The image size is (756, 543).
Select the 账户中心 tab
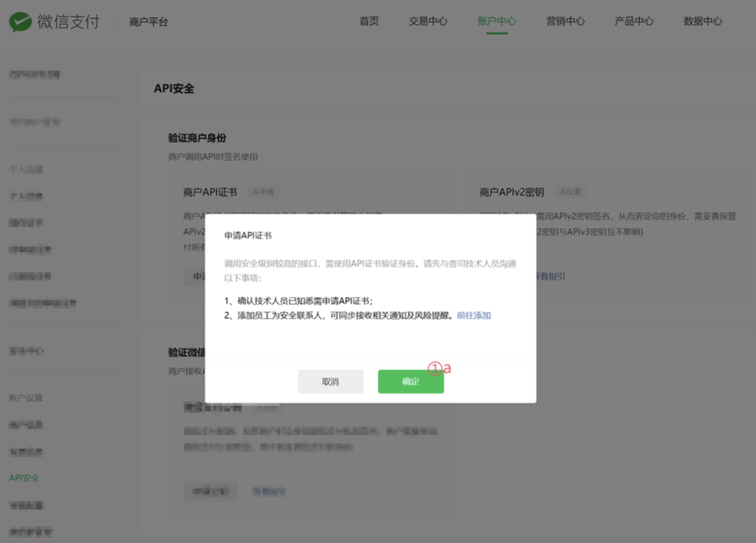click(497, 21)
